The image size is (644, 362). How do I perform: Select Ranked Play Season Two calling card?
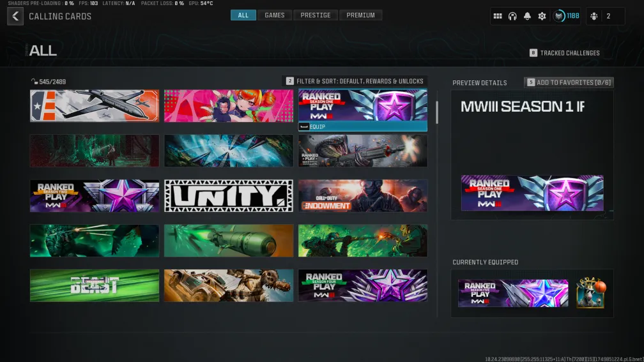coord(95,196)
